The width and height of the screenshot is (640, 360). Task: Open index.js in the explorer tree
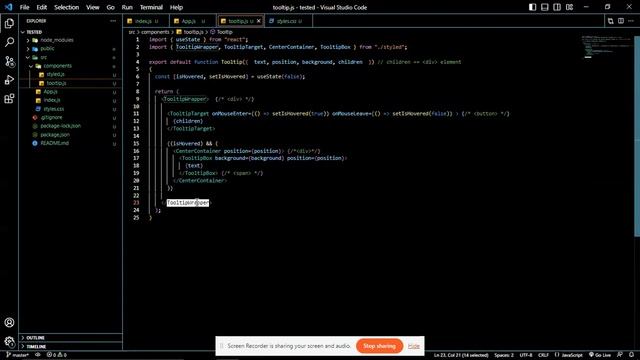click(x=71, y=100)
